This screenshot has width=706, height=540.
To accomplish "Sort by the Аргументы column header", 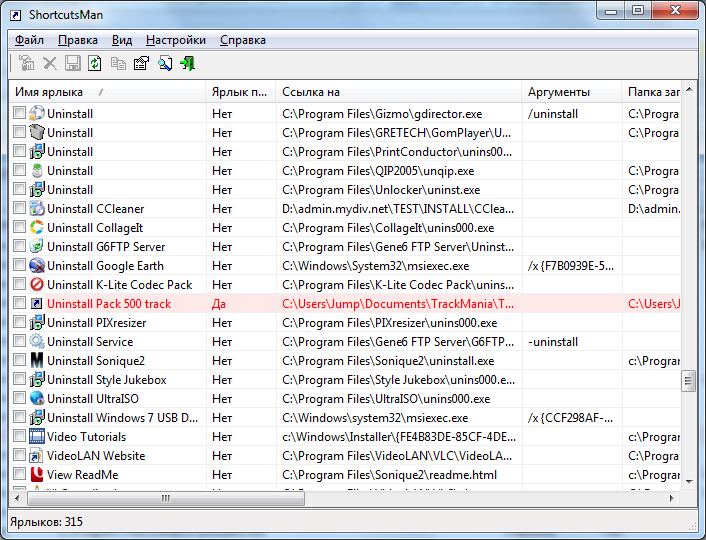I will (x=572, y=92).
